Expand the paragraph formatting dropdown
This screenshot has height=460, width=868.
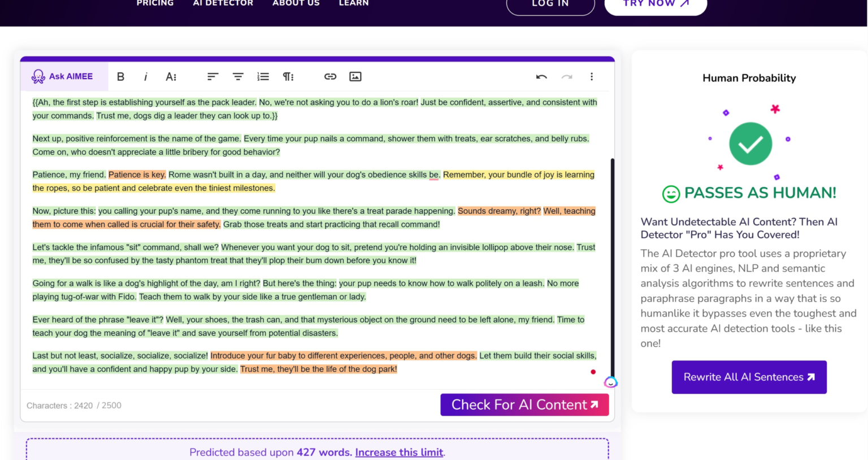click(288, 76)
